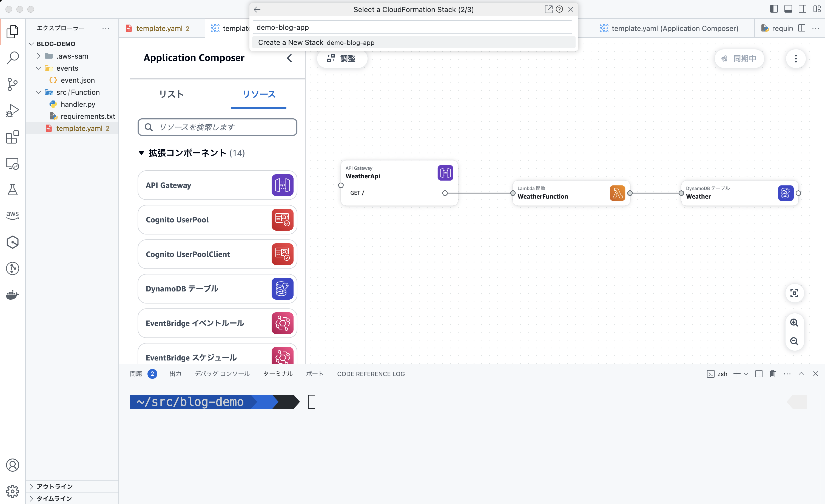825x504 pixels.
Task: Open the ターミナル panel tab
Action: click(x=278, y=374)
